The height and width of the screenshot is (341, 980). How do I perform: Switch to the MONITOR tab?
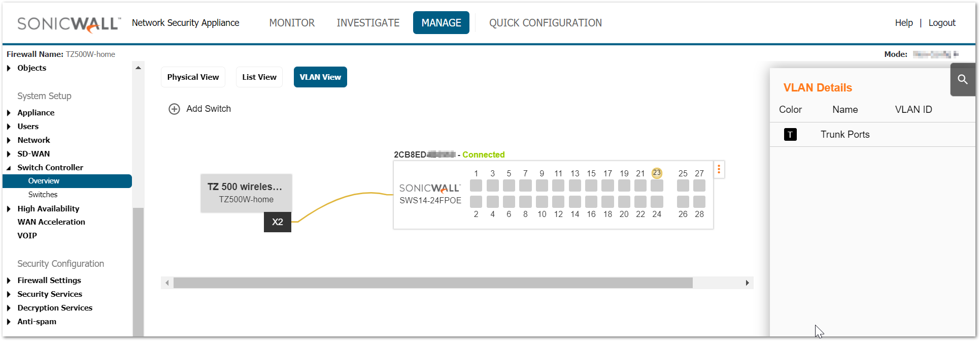pyautogui.click(x=292, y=23)
